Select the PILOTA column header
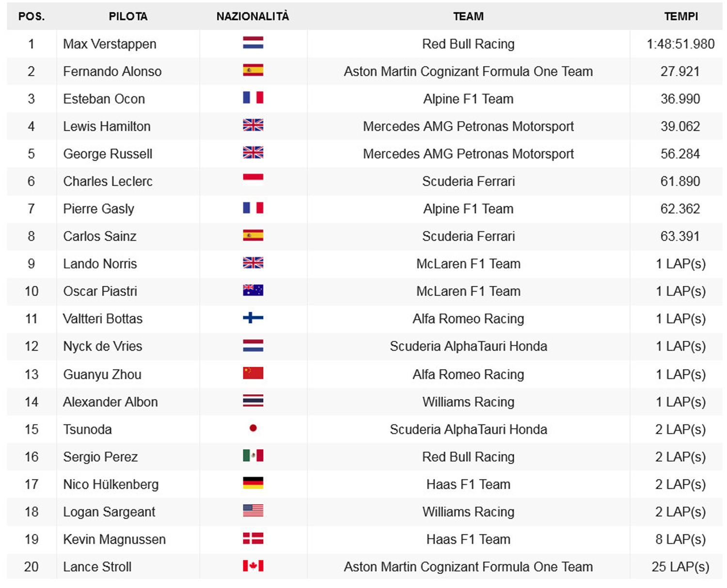The image size is (727, 588). point(128,16)
